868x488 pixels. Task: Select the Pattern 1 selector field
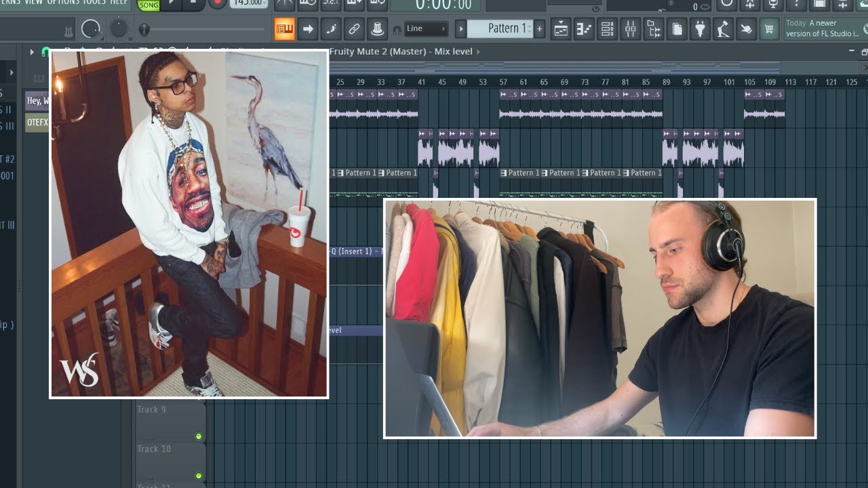tap(500, 28)
